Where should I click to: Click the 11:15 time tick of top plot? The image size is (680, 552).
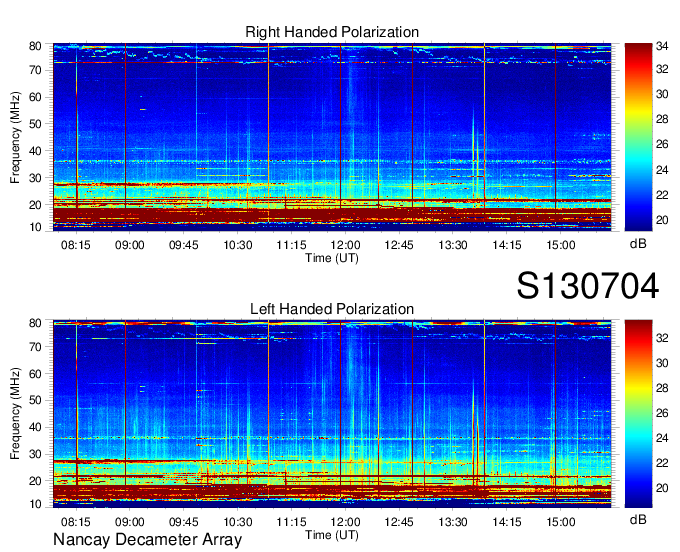pos(291,245)
